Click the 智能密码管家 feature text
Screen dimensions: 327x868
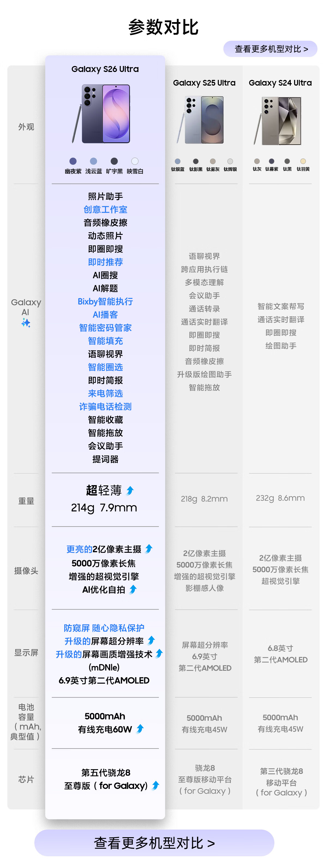(105, 328)
